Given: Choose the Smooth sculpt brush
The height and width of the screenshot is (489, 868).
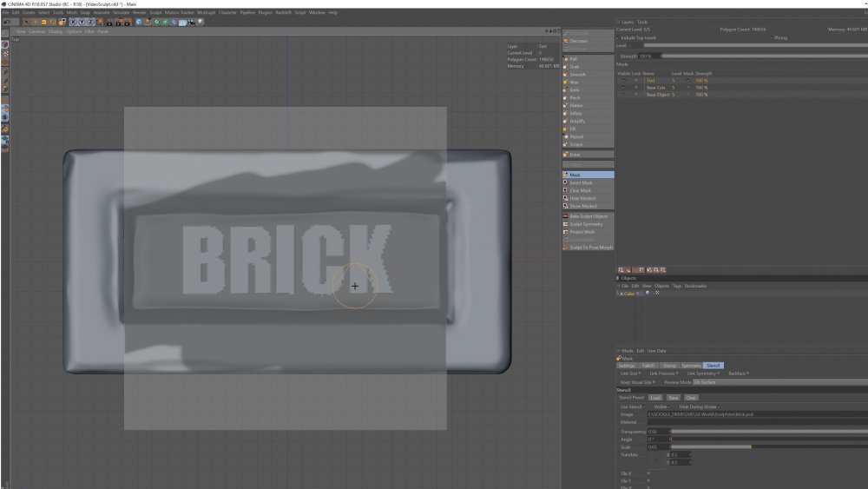Looking at the screenshot, I should click(x=588, y=74).
